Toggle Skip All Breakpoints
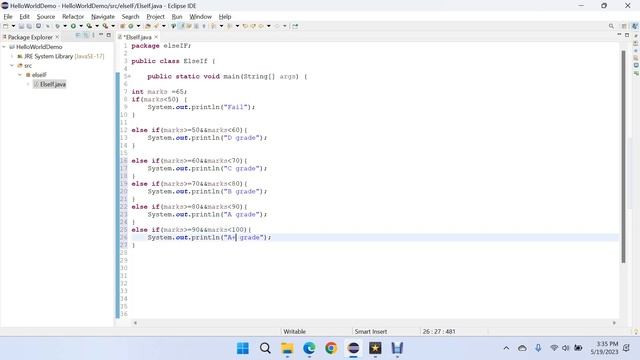The height and width of the screenshot is (360, 640). [47, 26]
